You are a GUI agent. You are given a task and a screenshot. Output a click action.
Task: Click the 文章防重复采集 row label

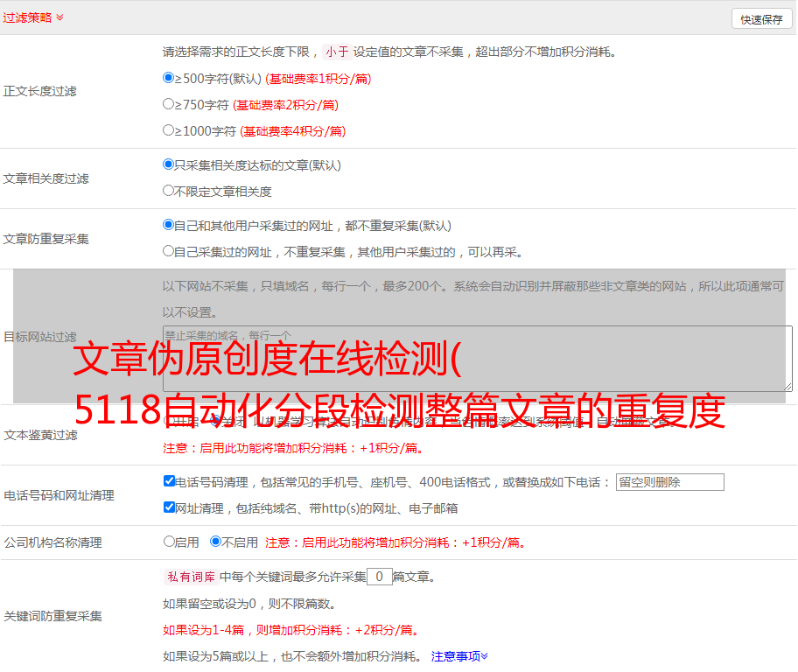(x=45, y=239)
